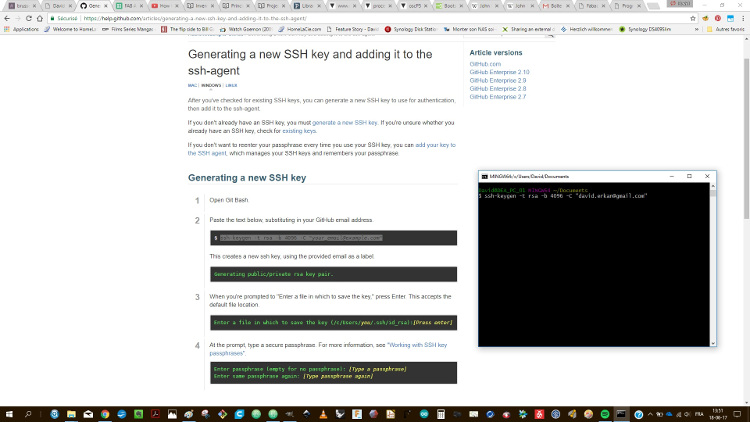Open Photos app from taskbar
Screen dimensions: 750x422
(x=172, y=414)
